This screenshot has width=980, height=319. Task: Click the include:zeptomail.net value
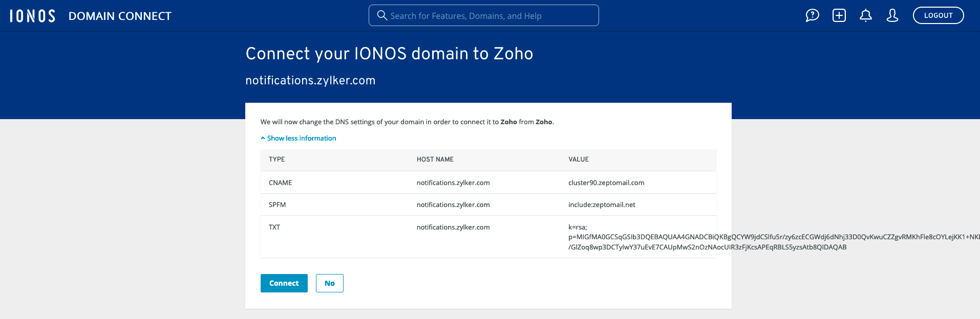point(602,204)
